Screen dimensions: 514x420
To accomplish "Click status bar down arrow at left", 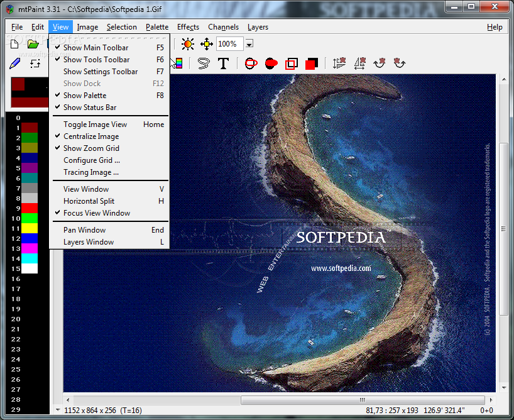I will pyautogui.click(x=58, y=410).
